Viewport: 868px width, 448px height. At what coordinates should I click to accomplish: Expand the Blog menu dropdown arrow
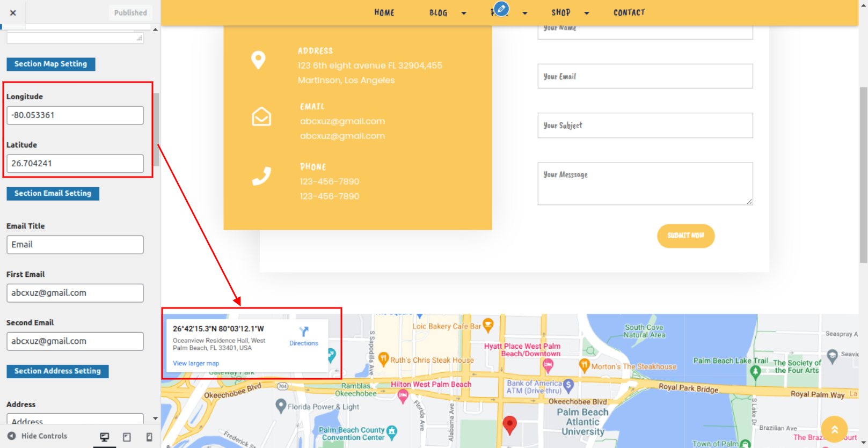click(x=464, y=13)
